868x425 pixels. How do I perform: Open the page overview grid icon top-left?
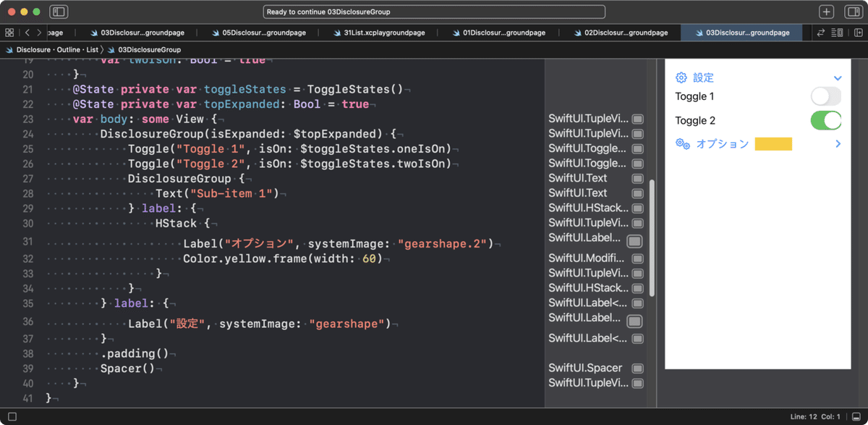(x=9, y=33)
